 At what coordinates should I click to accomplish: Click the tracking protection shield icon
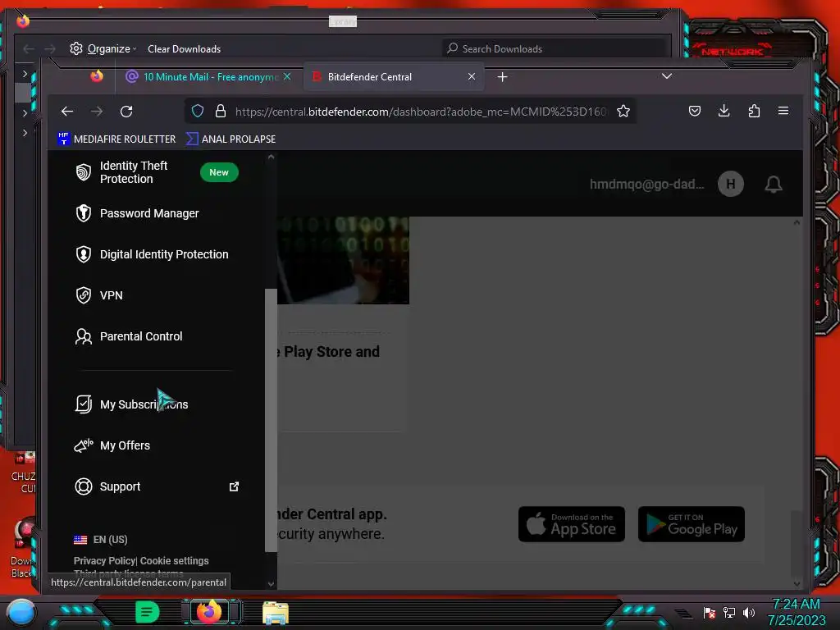coord(198,111)
